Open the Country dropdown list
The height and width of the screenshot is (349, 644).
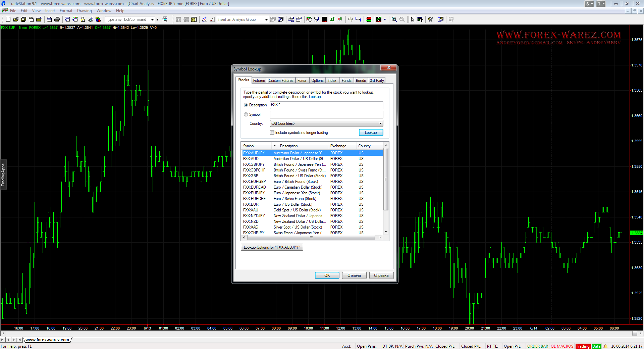(x=380, y=123)
